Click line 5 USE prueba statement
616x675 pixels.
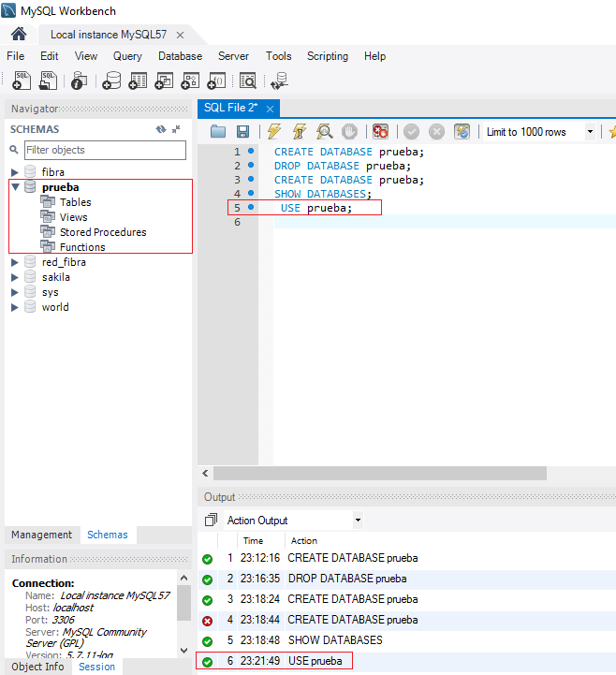pos(316,208)
